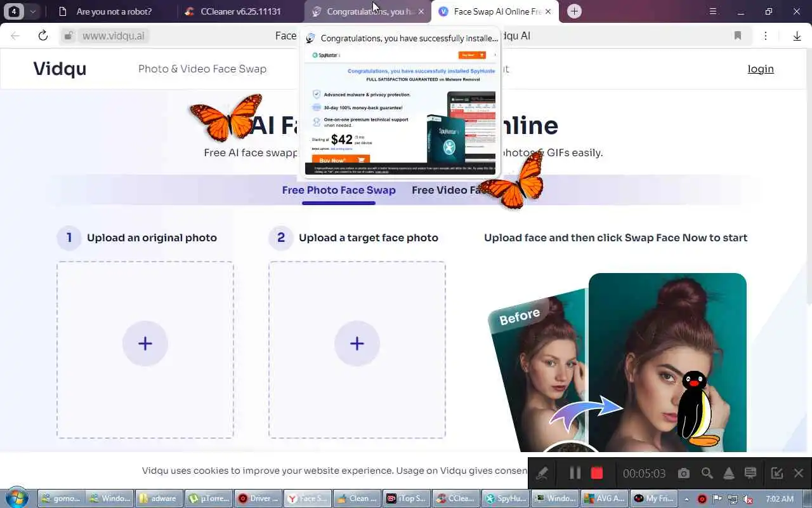Go to the Vidqu home logo

(x=60, y=69)
